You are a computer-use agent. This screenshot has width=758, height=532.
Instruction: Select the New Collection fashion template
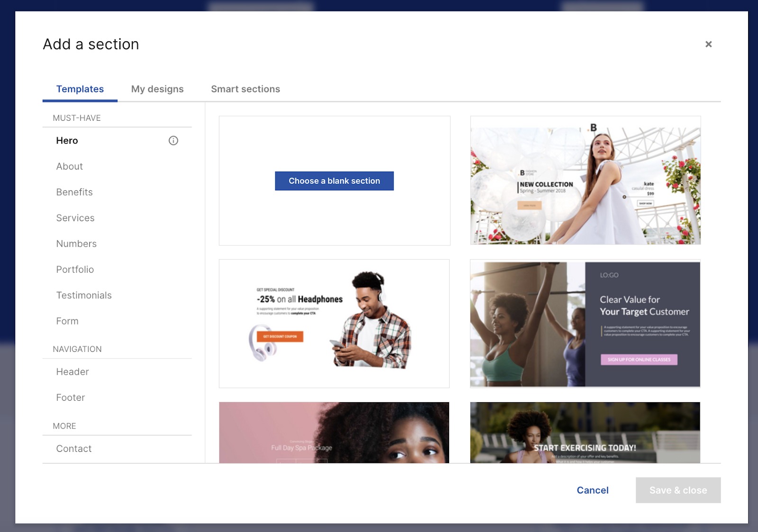point(585,180)
